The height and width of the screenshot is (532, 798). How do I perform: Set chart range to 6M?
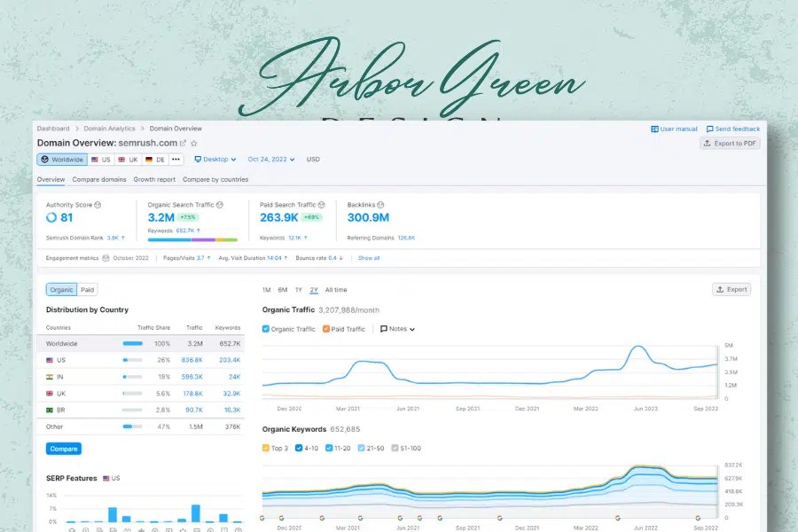[x=283, y=290]
